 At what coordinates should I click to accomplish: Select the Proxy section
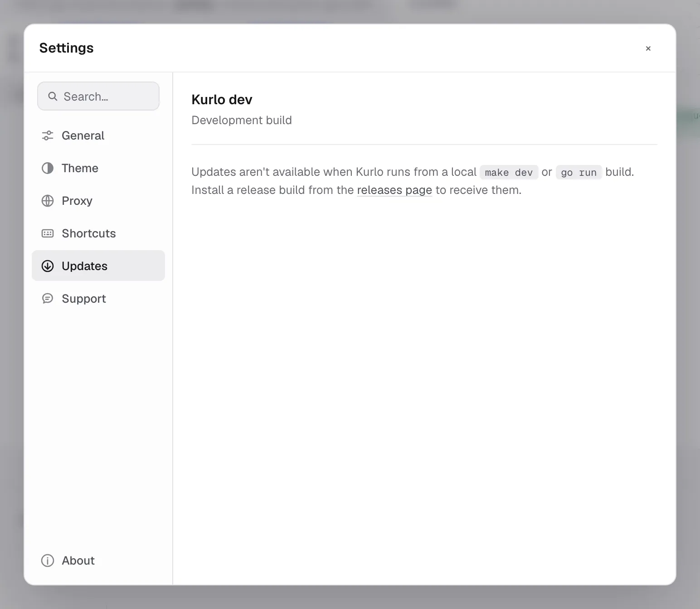(x=98, y=201)
